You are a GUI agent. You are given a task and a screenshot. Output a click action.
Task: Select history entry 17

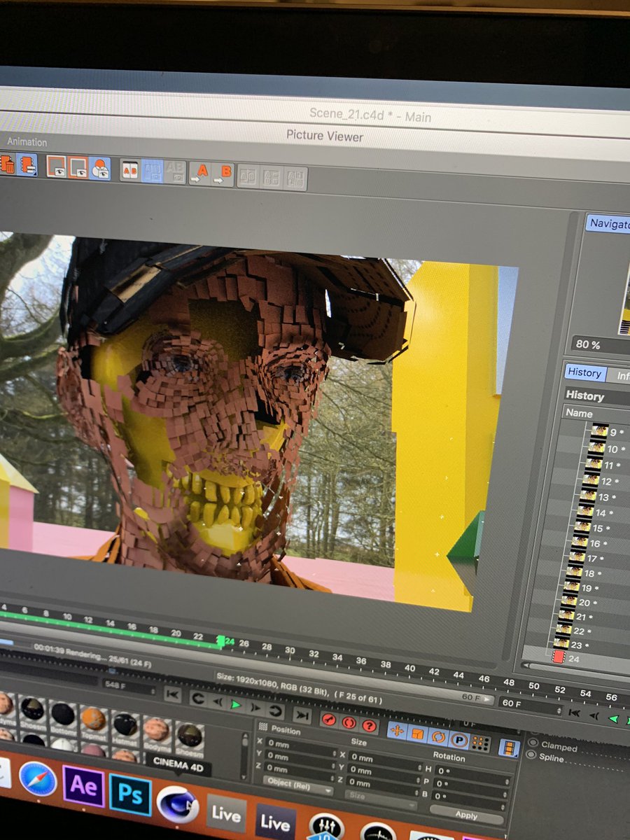(587, 558)
